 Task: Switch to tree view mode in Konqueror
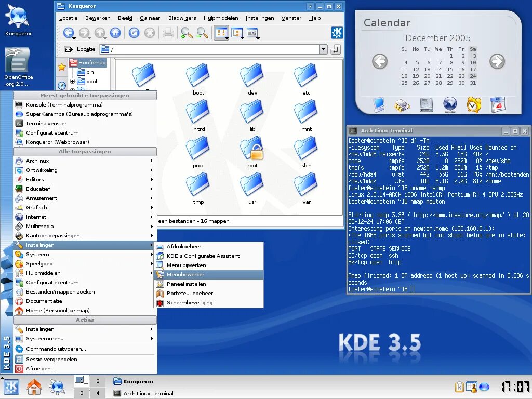(x=237, y=33)
